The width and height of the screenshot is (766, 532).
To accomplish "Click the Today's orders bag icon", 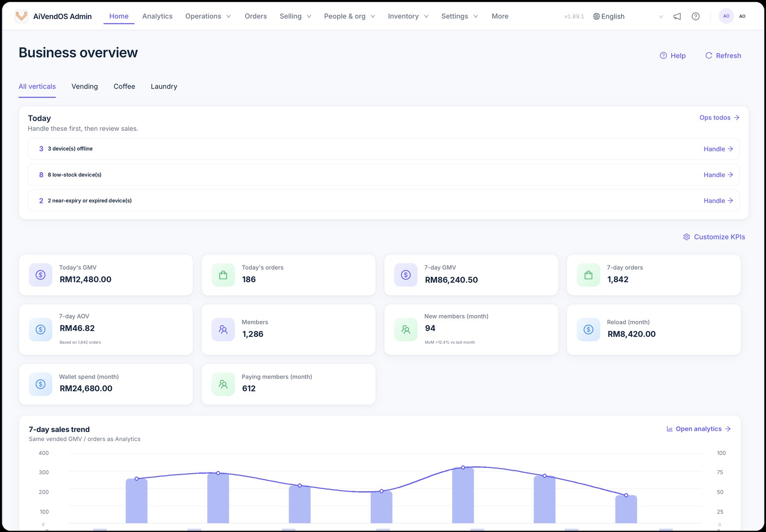I will 223,275.
